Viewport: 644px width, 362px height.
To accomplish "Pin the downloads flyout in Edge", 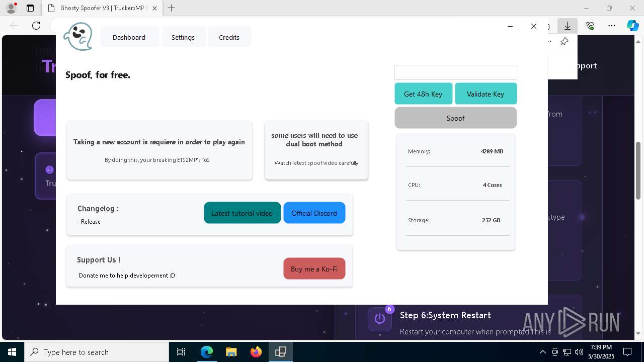I will 565,42.
